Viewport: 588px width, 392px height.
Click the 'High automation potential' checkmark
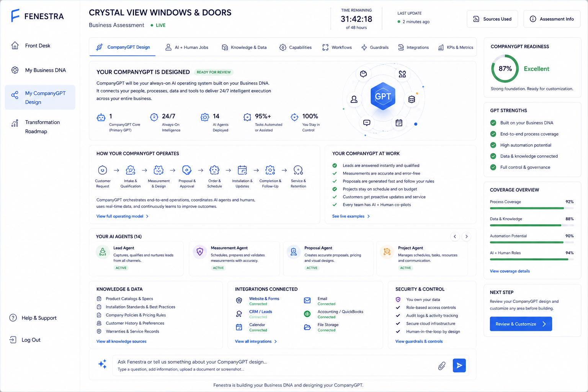(x=493, y=145)
